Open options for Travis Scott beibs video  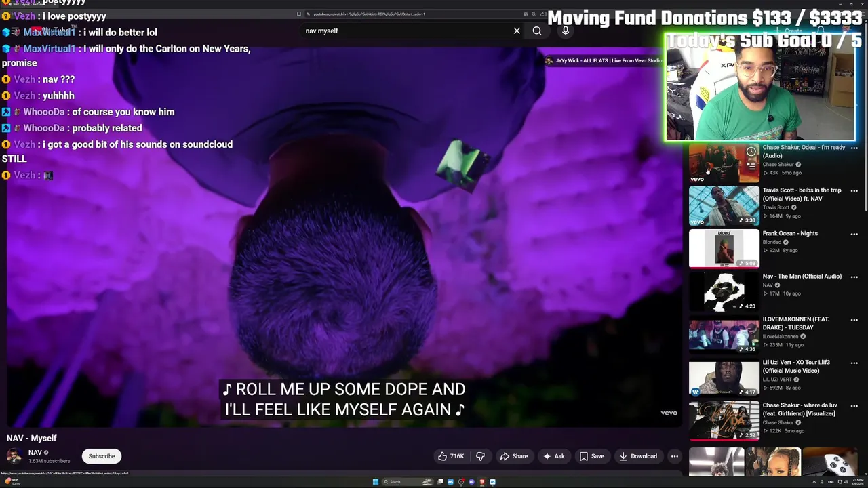coord(854,191)
